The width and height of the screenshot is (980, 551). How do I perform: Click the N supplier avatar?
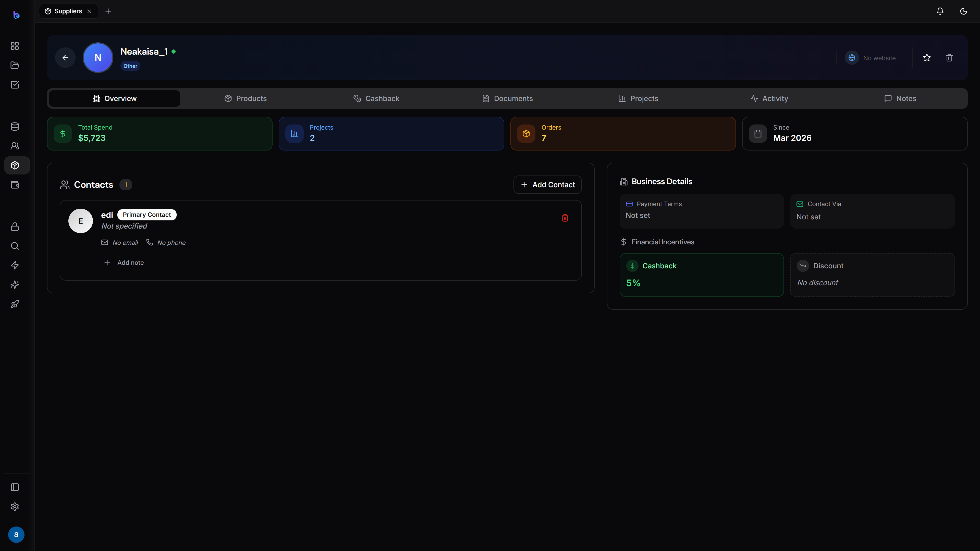(98, 58)
